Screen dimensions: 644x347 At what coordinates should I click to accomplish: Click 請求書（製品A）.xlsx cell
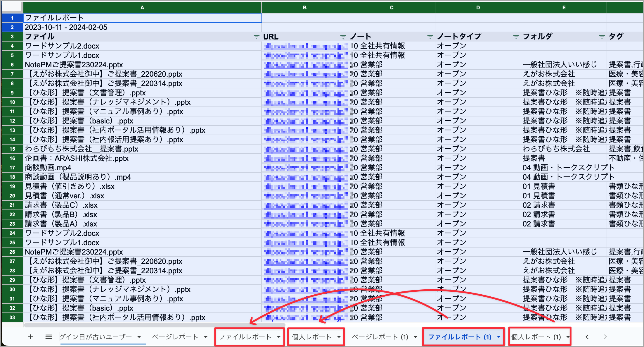point(142,224)
